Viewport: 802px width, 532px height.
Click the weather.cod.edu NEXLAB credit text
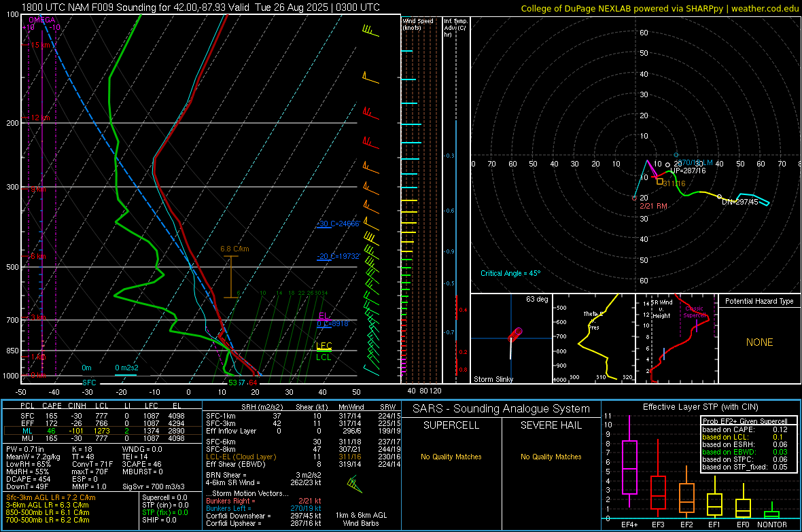(660, 8)
